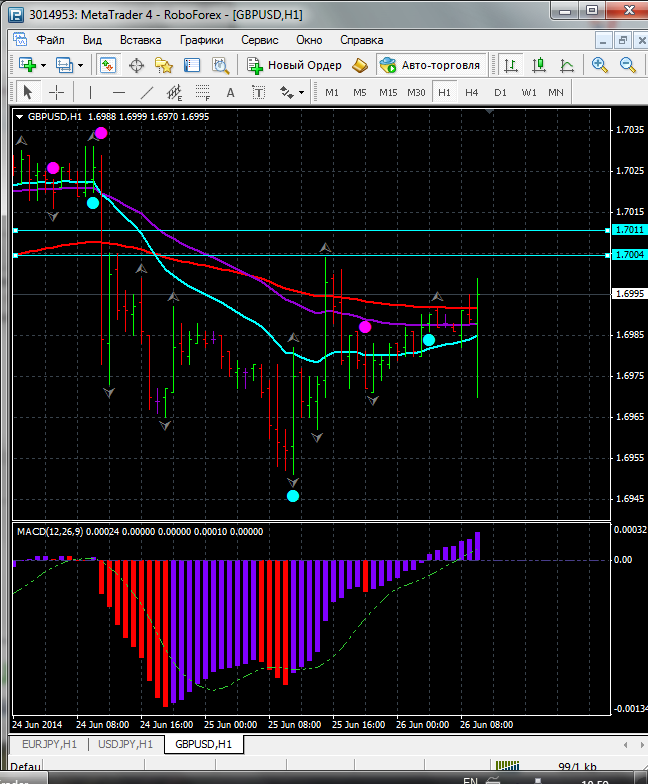Screen dimensions: 660x784
Task: Click the Zoom Out magnifier
Action: pos(627,65)
